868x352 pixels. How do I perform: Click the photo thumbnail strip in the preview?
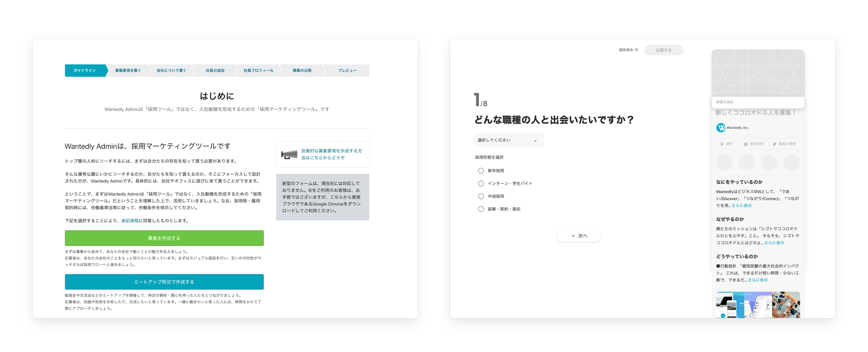758,305
